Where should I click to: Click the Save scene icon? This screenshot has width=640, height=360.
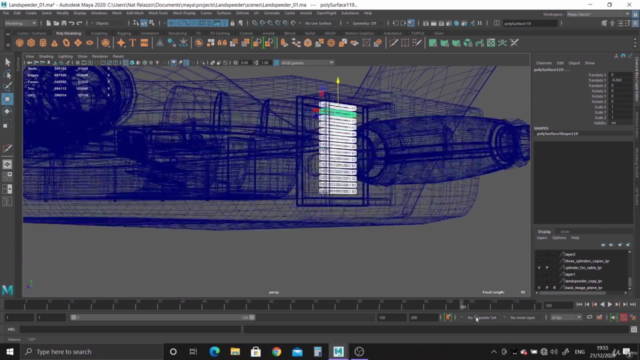[64, 23]
